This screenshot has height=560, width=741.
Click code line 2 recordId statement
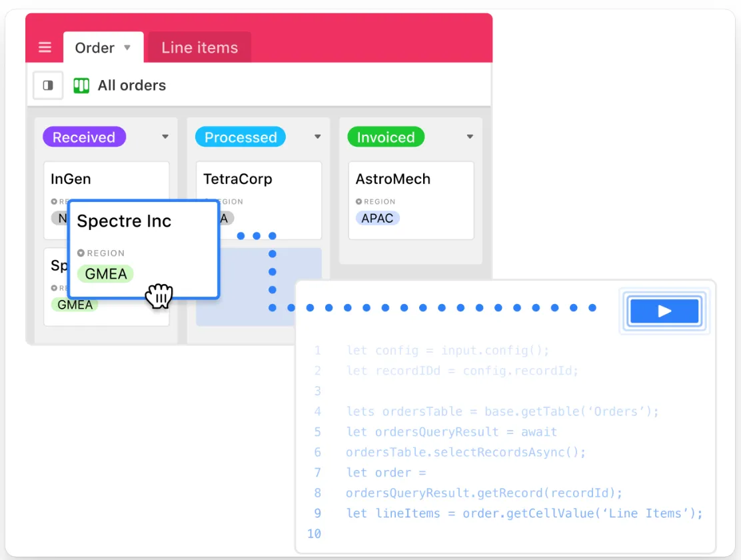pyautogui.click(x=462, y=371)
